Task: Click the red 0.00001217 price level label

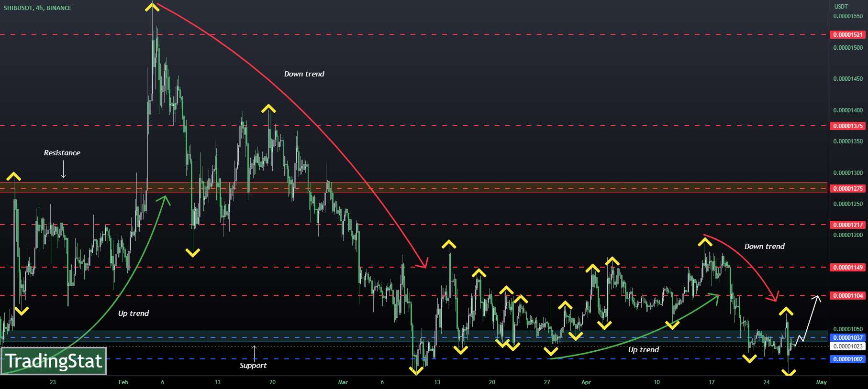Action: (848, 225)
